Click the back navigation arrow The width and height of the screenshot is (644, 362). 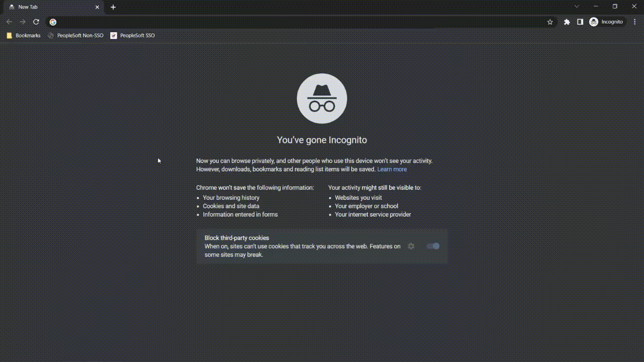[9, 22]
